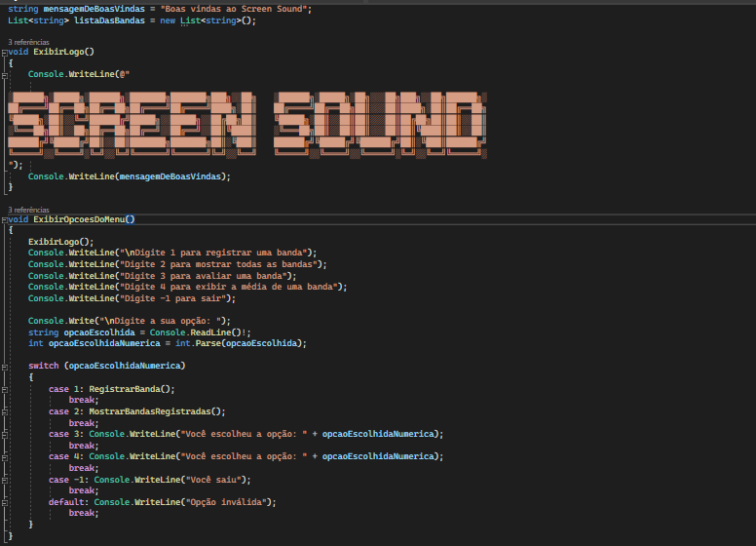Image resolution: width=756 pixels, height=546 pixels.
Task: Click the ExibirOpcoesDoMenu method name
Action: (x=79, y=219)
